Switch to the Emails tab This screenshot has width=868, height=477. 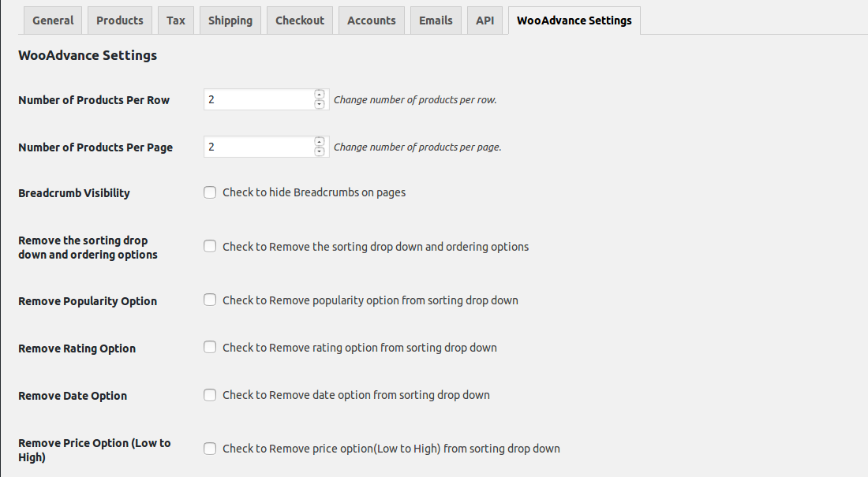tap(436, 20)
